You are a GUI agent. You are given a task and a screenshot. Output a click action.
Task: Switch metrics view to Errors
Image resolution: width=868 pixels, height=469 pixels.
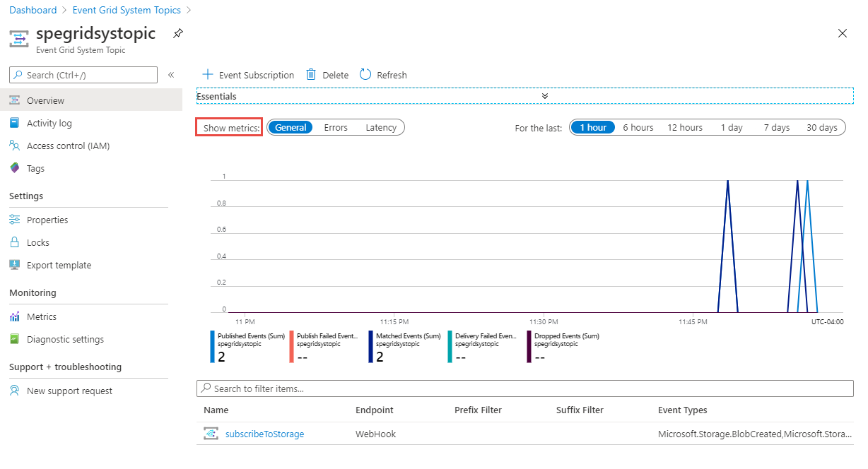tap(336, 127)
